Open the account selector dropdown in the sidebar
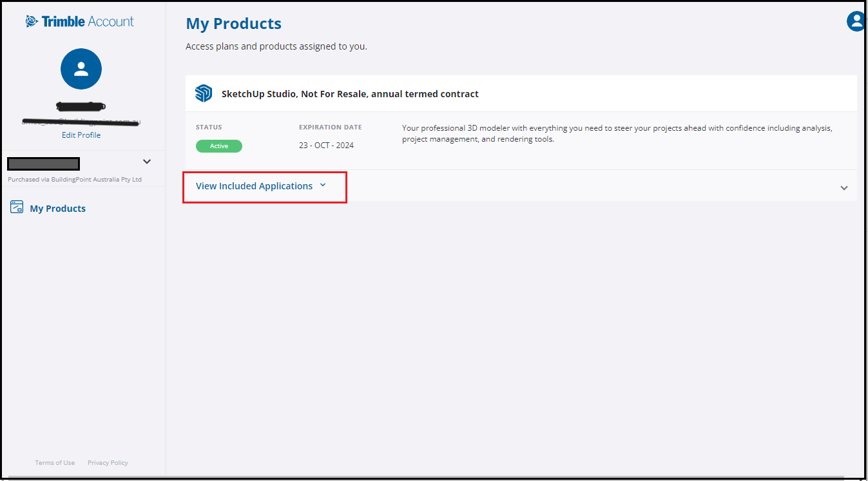The height and width of the screenshot is (481, 868). click(147, 162)
